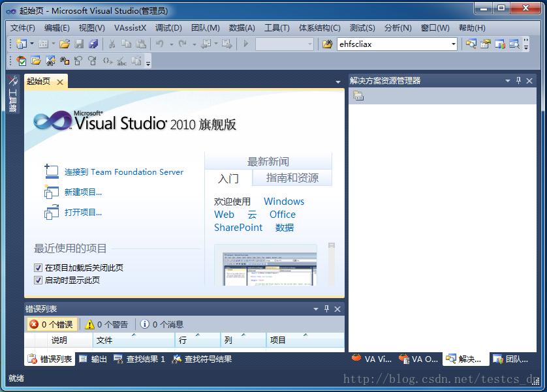Click the Start Debugging play icon
This screenshot has width=547, height=392.
click(246, 44)
